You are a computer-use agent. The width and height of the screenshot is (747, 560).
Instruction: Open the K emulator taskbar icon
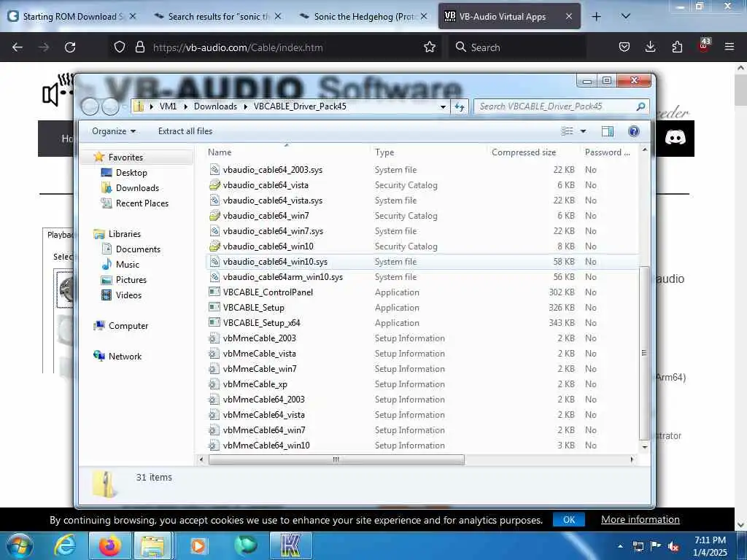[x=290, y=546]
